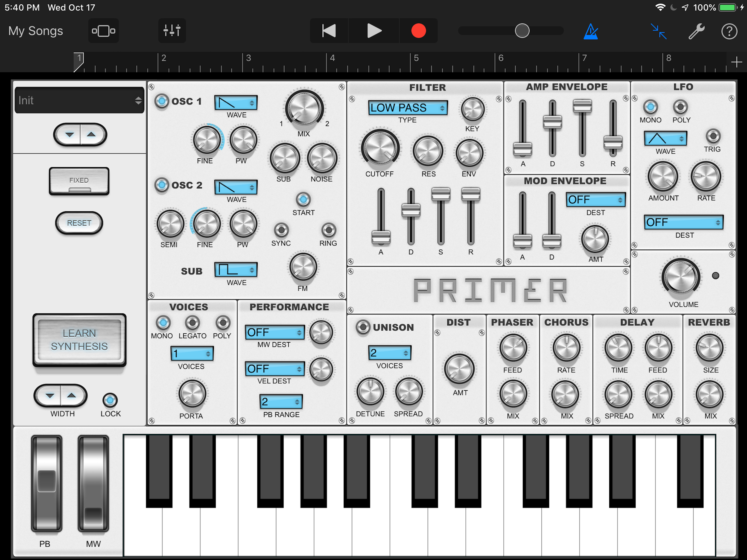This screenshot has width=747, height=560.
Task: Open the help question mark icon
Action: pos(729,31)
